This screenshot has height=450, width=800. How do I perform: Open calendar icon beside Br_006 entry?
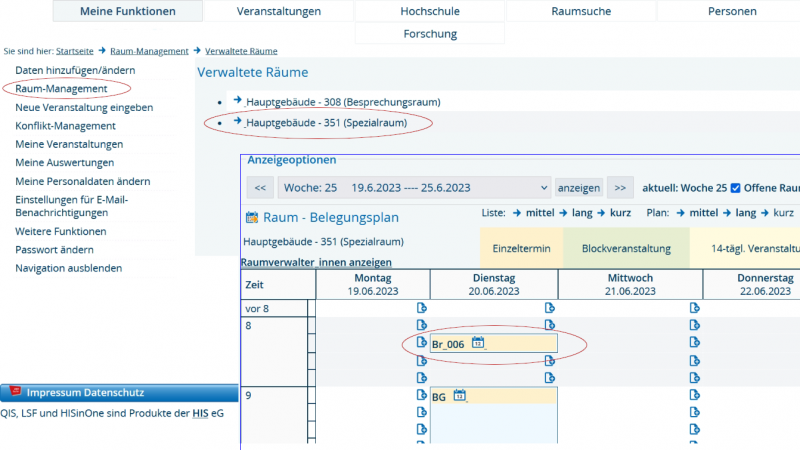tap(478, 342)
